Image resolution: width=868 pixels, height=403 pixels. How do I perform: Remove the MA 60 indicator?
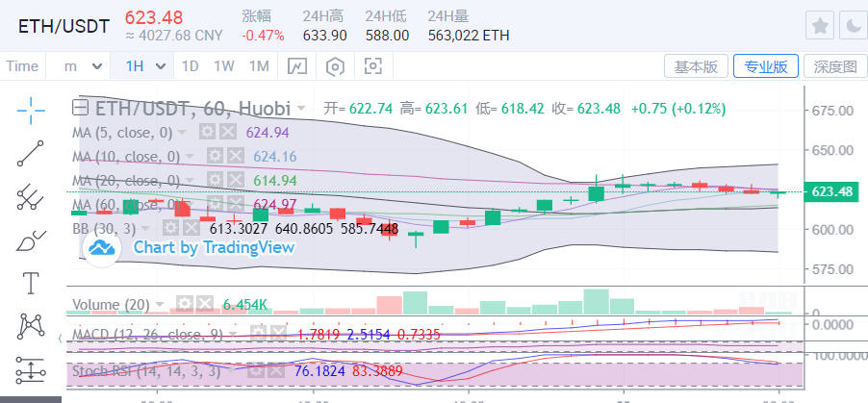[x=235, y=204]
